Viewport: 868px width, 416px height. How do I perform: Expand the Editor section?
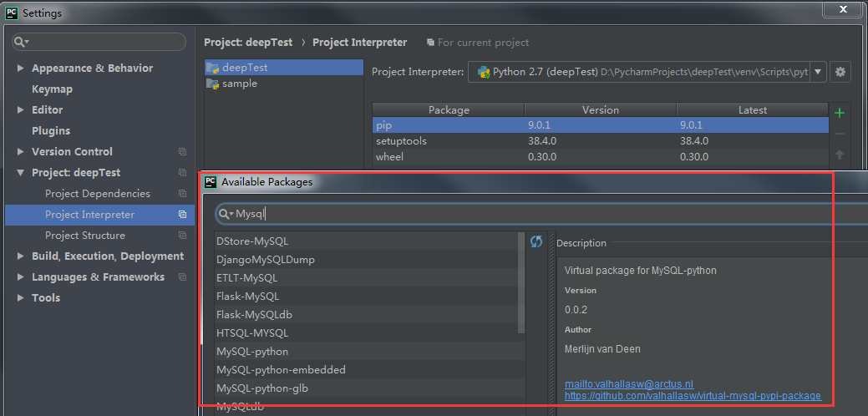tap(21, 110)
